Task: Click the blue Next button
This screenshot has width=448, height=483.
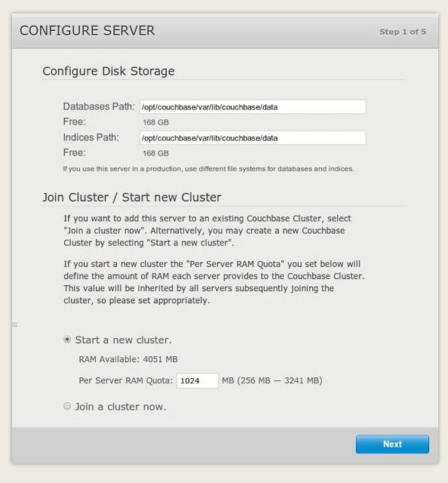Action: (392, 444)
